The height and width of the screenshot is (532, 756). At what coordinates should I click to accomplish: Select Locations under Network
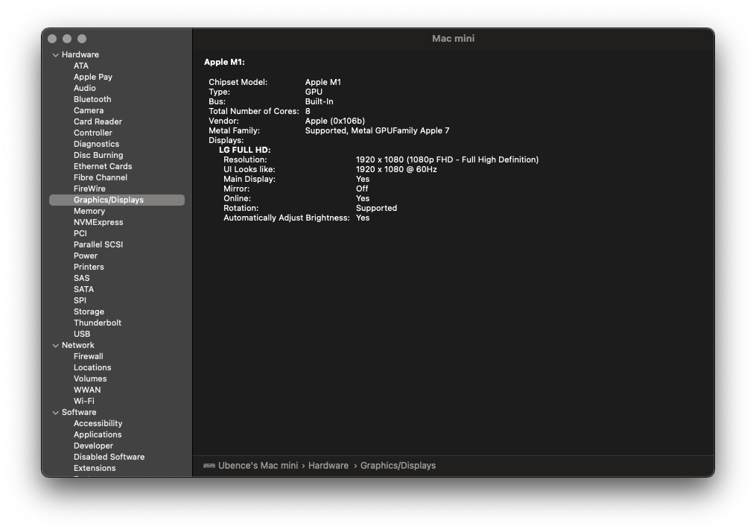click(92, 367)
